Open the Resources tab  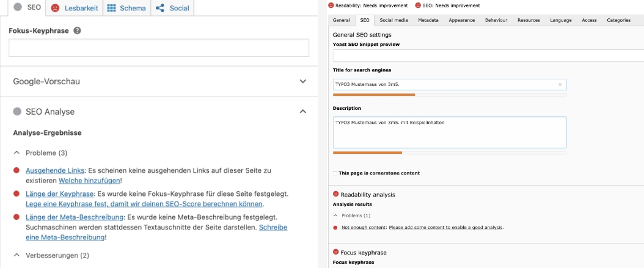[529, 20]
